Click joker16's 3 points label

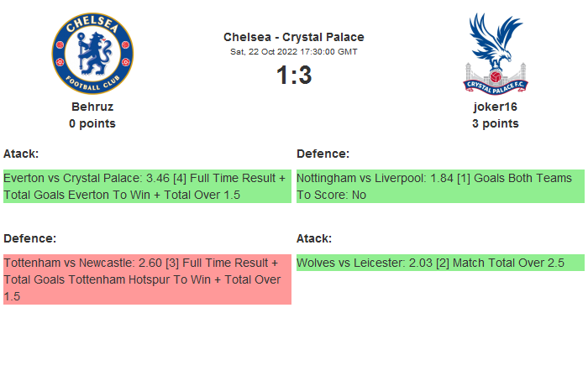[x=495, y=123]
